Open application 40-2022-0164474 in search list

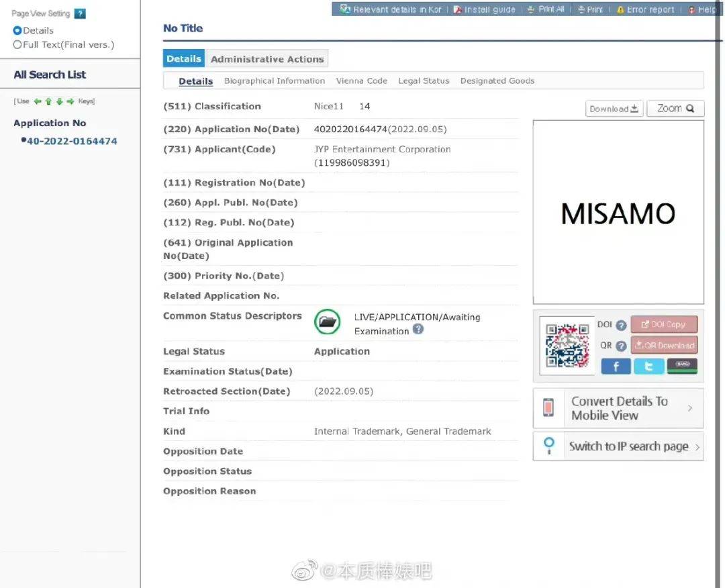pos(72,141)
